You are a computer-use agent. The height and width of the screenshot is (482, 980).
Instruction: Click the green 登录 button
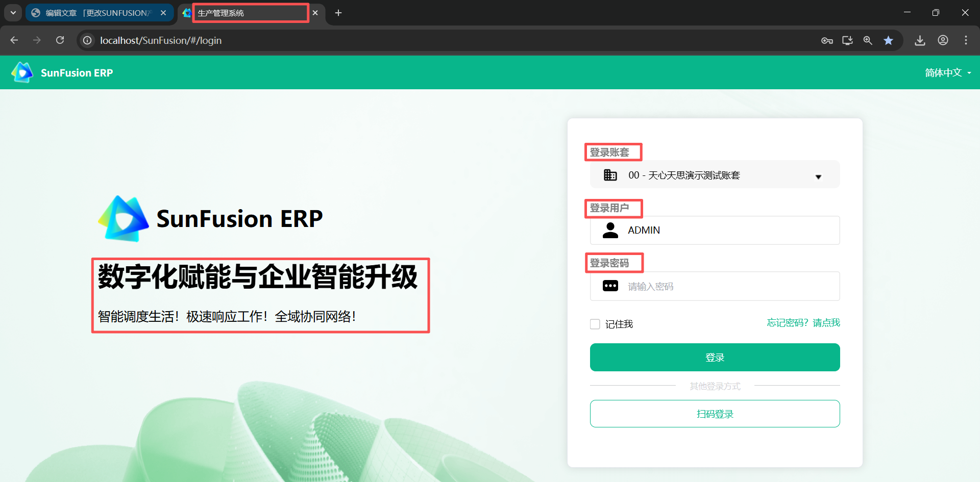point(715,358)
